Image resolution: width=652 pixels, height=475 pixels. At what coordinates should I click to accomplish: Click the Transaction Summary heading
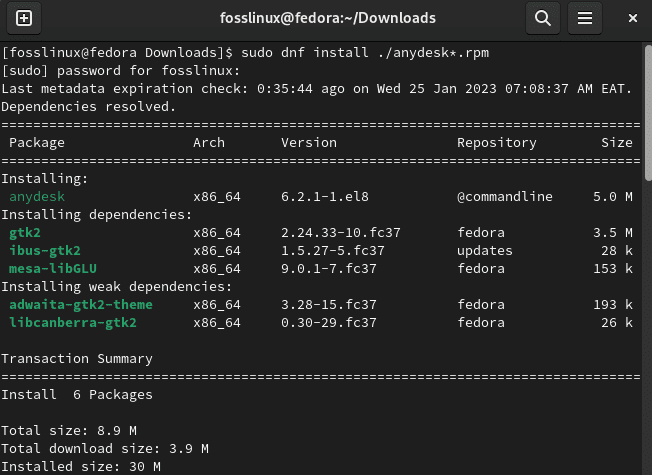[x=77, y=359]
